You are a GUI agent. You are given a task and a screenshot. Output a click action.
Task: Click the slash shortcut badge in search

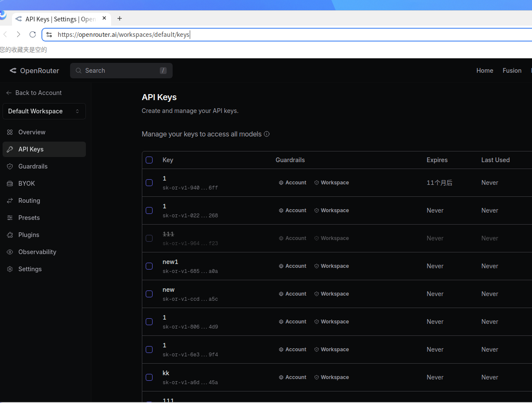tap(163, 71)
